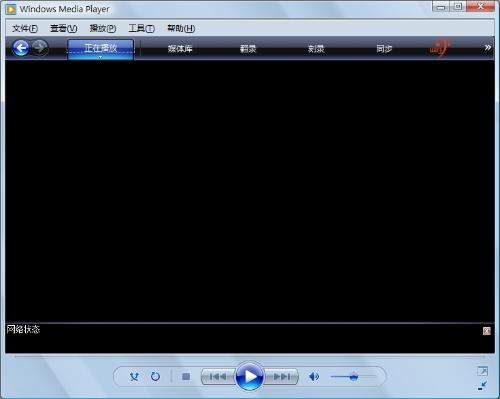Image resolution: width=500 pixels, height=399 pixels.
Task: Skip to the previous track
Action: click(218, 377)
